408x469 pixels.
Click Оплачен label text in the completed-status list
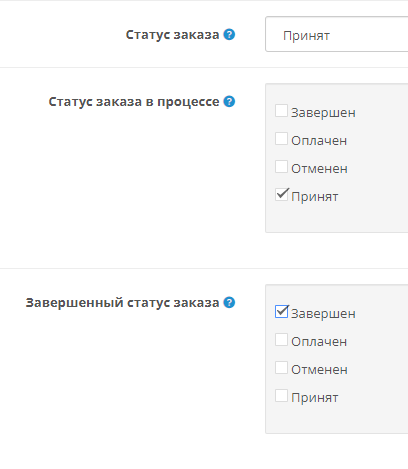coord(319,342)
